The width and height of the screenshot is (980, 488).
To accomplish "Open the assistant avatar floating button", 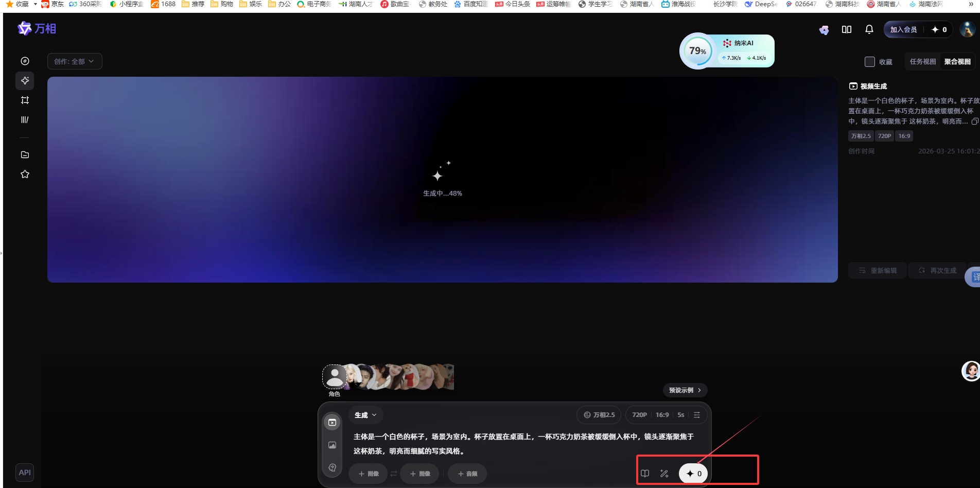I will 971,371.
